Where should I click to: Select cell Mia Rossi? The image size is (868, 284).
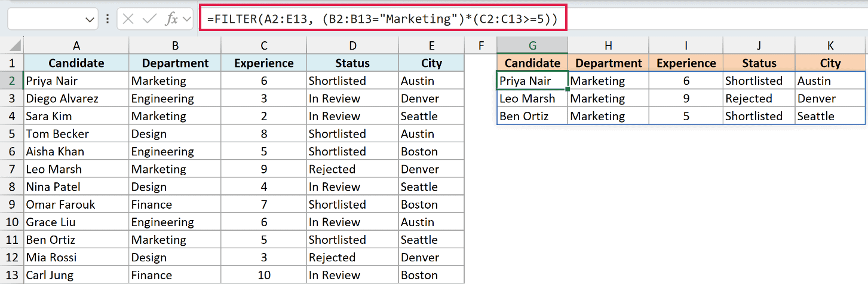(76, 257)
